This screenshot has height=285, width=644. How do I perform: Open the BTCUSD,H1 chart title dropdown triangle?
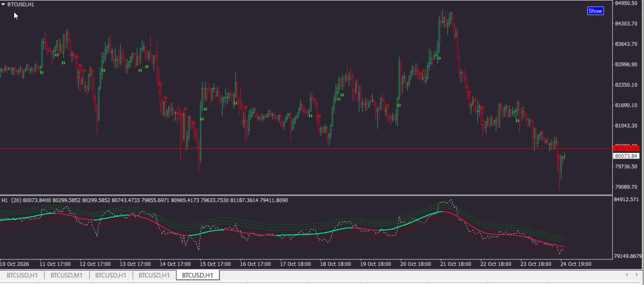(3, 4)
